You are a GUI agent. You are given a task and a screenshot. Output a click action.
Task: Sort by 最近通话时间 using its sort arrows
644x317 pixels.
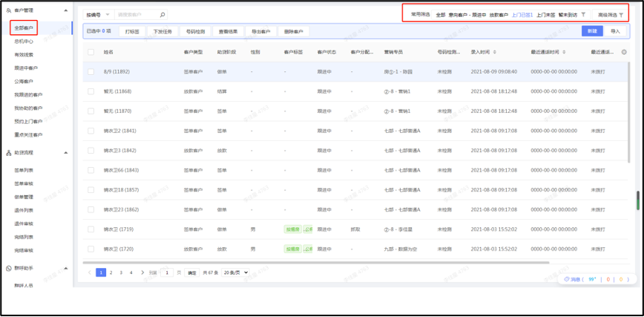[564, 52]
